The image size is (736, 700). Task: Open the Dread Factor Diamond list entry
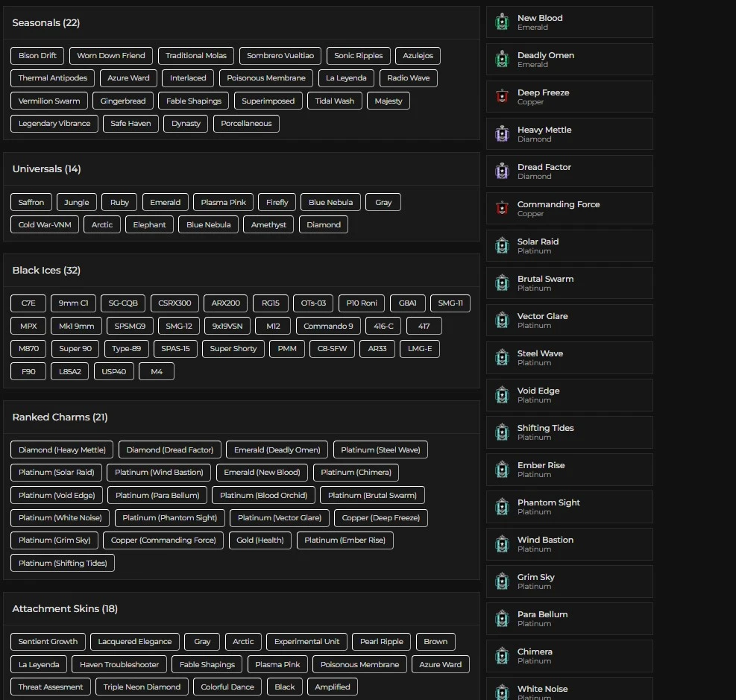pos(569,171)
